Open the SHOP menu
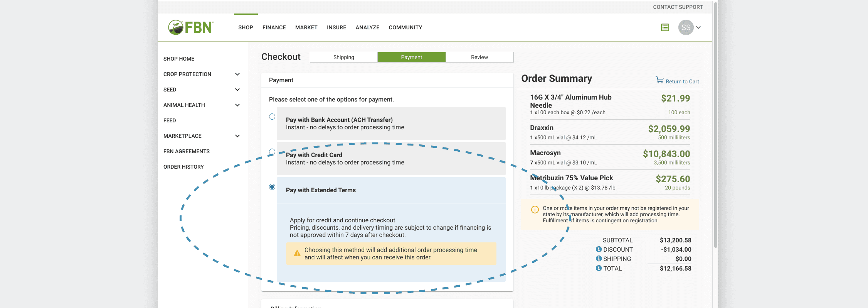The height and width of the screenshot is (308, 868). 246,27
